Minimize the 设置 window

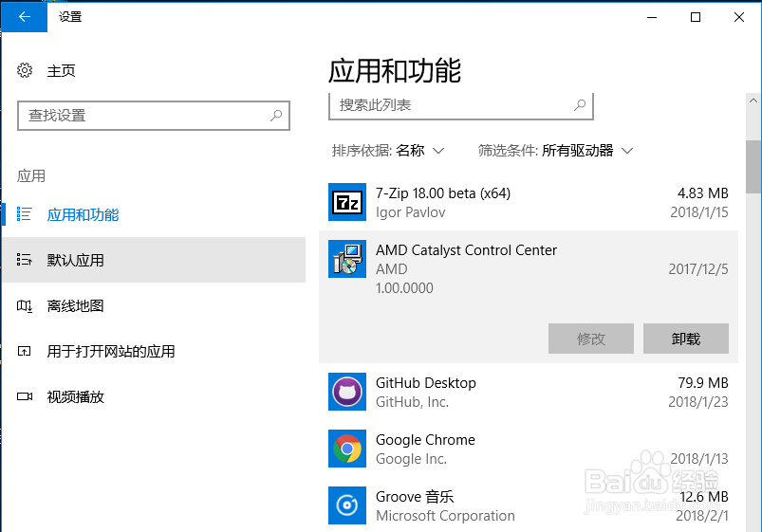pos(652,17)
